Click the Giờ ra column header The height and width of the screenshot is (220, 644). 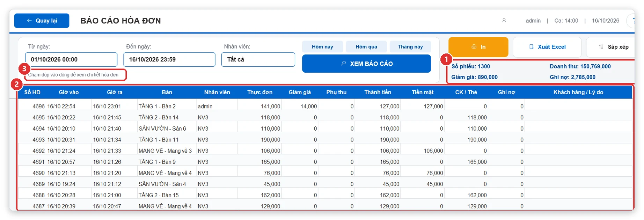pyautogui.click(x=115, y=92)
